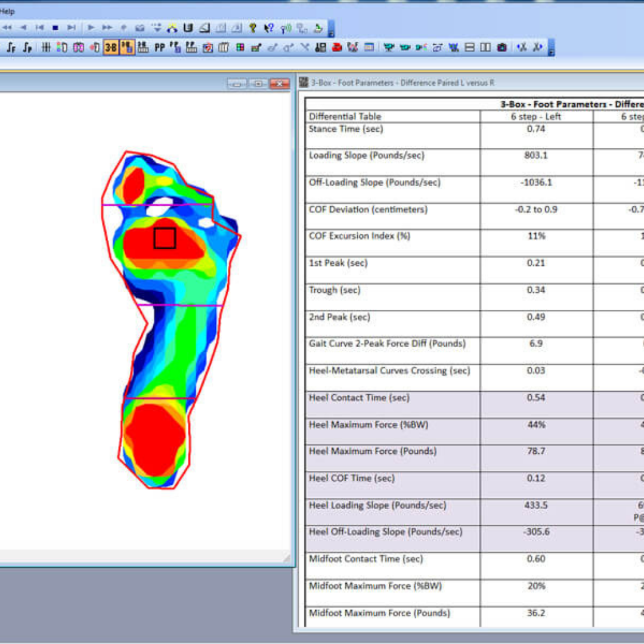Select the 2nd Peak value 0.49

tap(536, 317)
